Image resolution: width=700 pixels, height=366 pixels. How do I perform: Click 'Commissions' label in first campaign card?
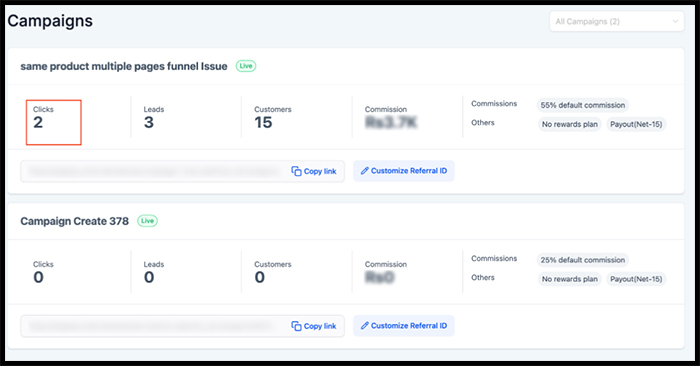click(x=494, y=104)
